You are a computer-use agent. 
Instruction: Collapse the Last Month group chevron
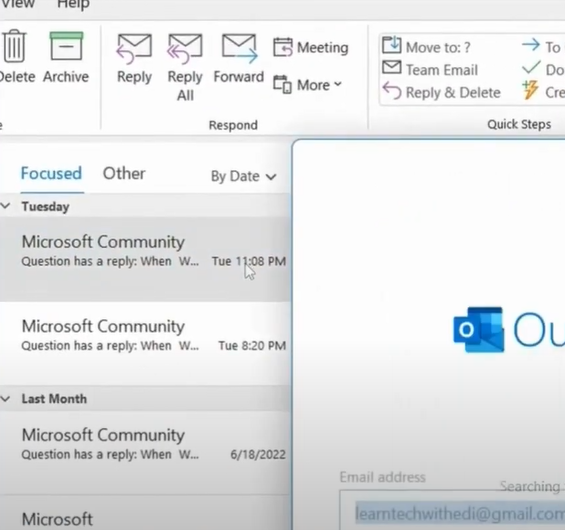[x=6, y=398]
